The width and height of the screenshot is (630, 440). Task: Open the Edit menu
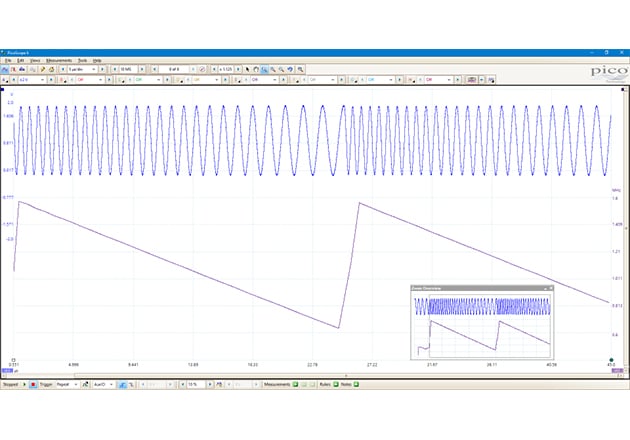click(x=20, y=60)
